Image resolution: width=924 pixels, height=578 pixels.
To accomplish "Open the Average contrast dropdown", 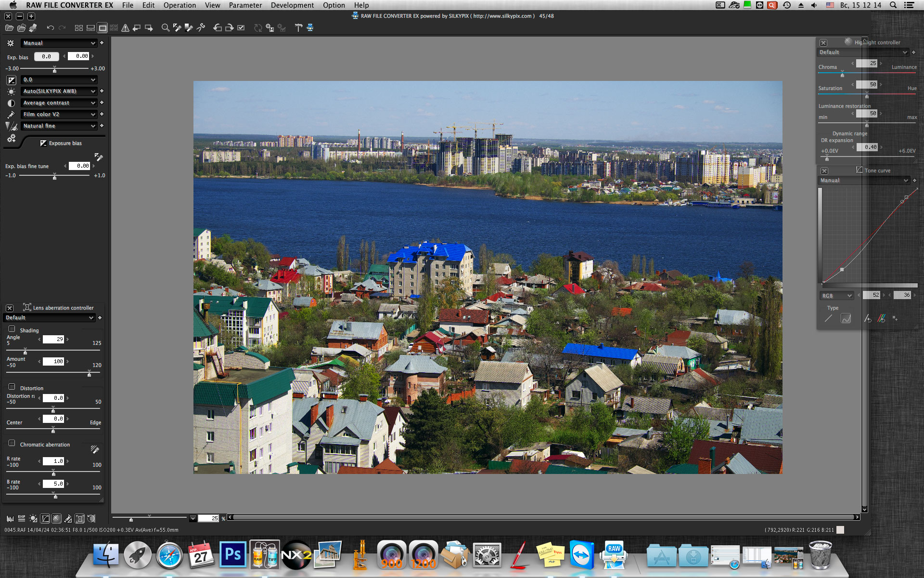I will click(x=59, y=103).
